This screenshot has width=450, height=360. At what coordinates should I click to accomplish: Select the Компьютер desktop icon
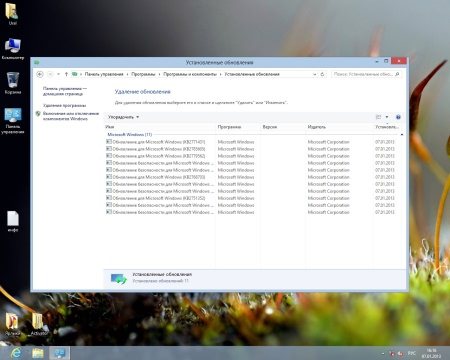tap(13, 49)
